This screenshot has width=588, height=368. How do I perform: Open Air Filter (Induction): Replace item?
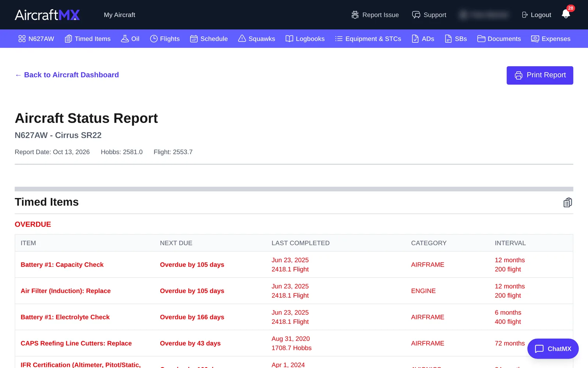coord(65,291)
